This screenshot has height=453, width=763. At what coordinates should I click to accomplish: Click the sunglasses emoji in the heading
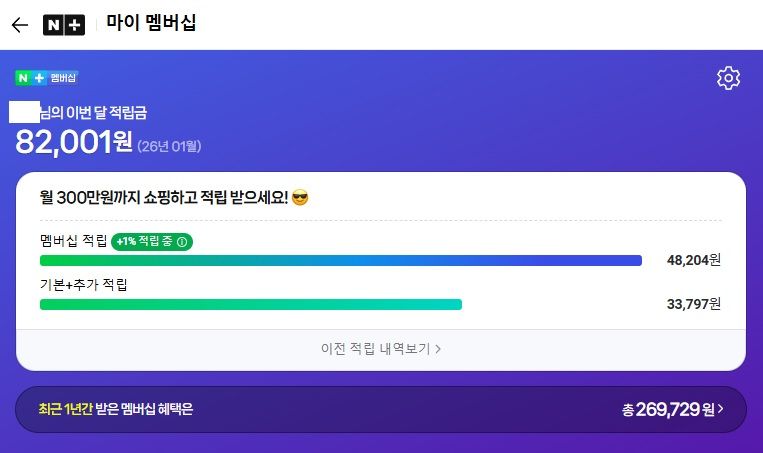click(300, 198)
